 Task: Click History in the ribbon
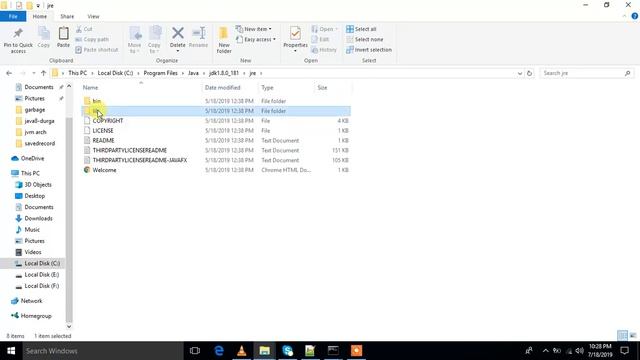point(324,50)
